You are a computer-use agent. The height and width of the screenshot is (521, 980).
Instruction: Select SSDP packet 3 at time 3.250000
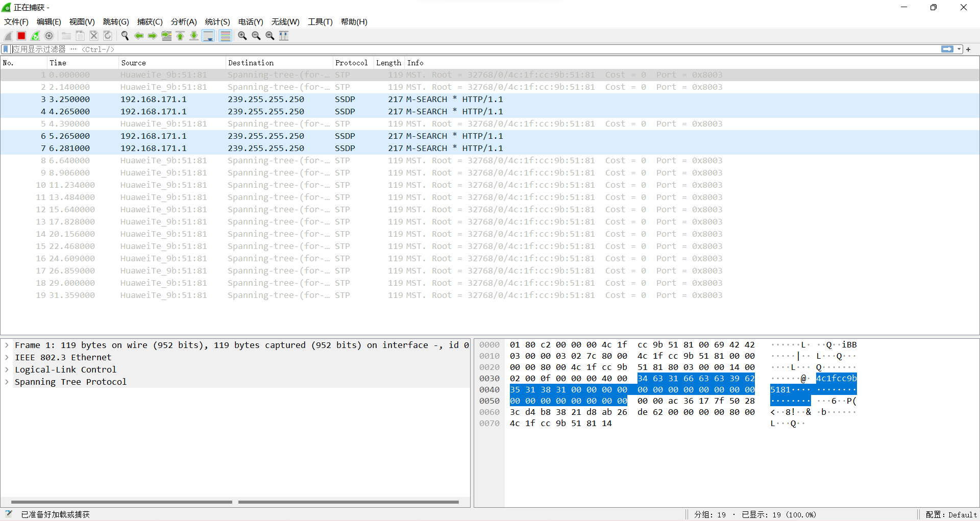(x=489, y=100)
